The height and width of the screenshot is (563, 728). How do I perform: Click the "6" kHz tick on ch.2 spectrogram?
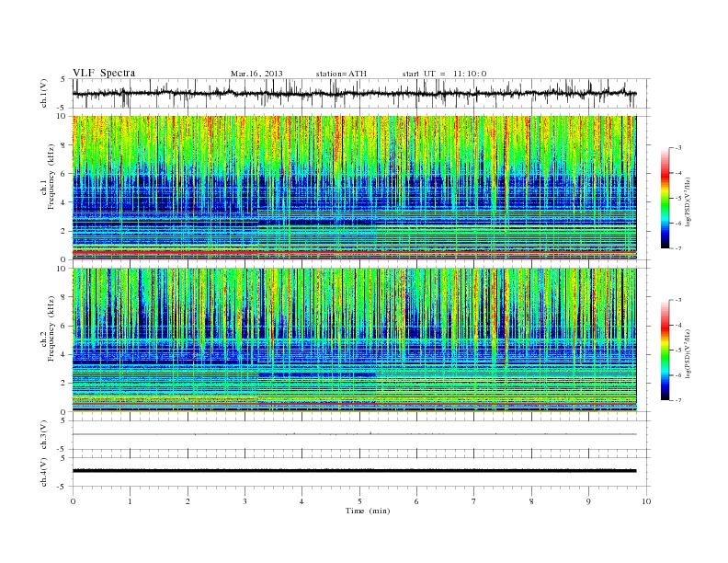pos(64,326)
